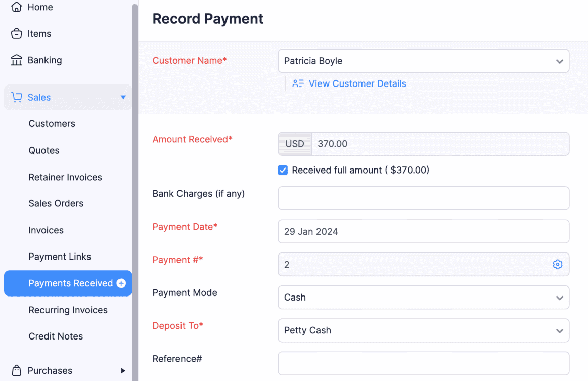Click the customer details icon before View Customer Details

tap(298, 83)
